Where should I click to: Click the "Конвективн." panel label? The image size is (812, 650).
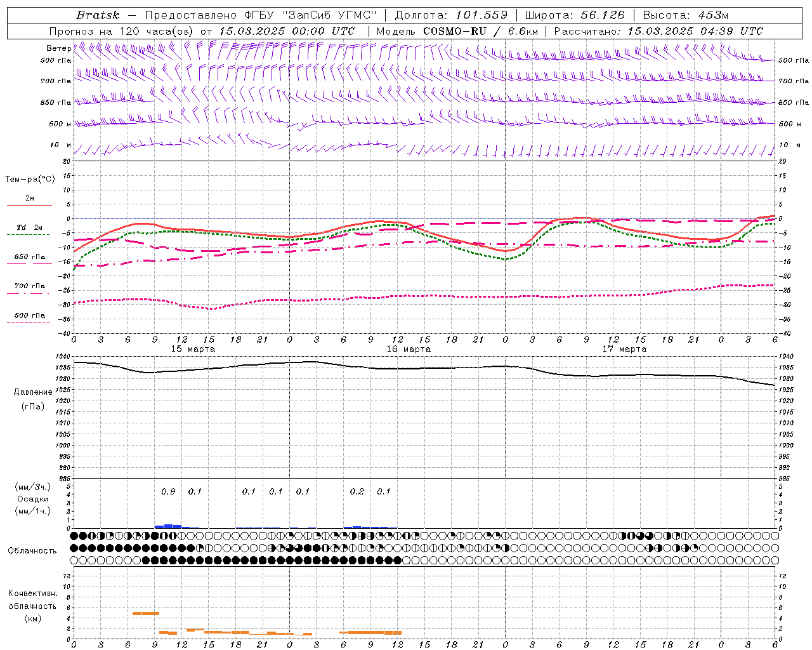(32, 594)
